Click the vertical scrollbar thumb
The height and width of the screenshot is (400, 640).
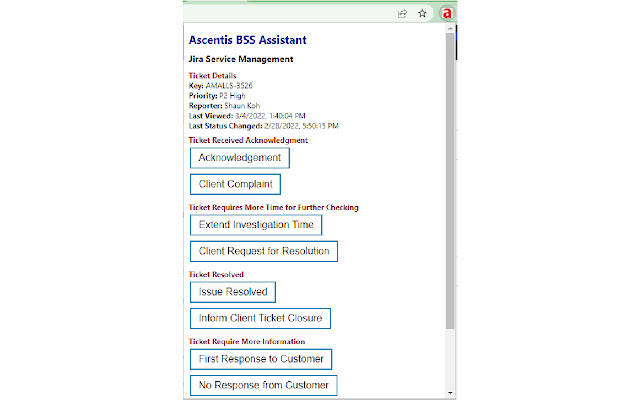[x=450, y=181]
